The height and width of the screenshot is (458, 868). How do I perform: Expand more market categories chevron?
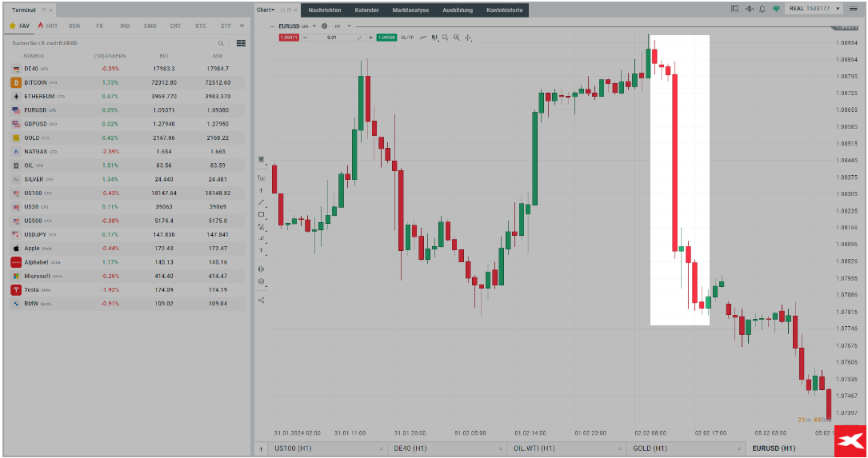point(242,26)
